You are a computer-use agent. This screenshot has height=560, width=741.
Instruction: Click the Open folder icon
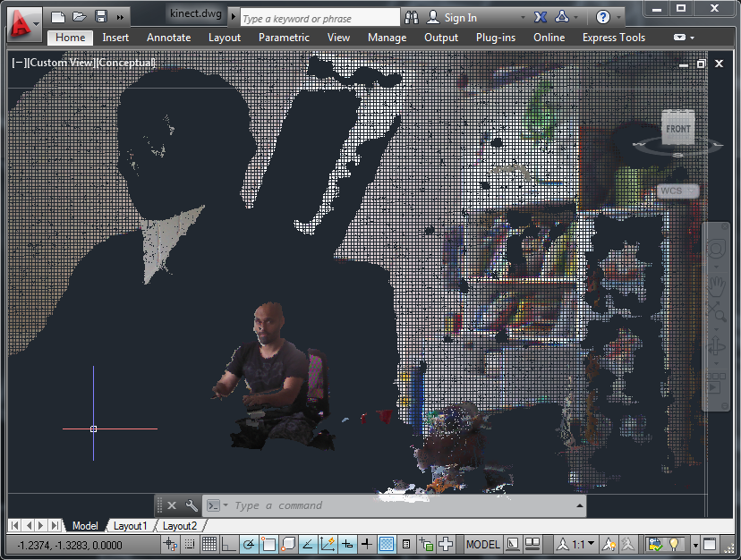point(79,17)
